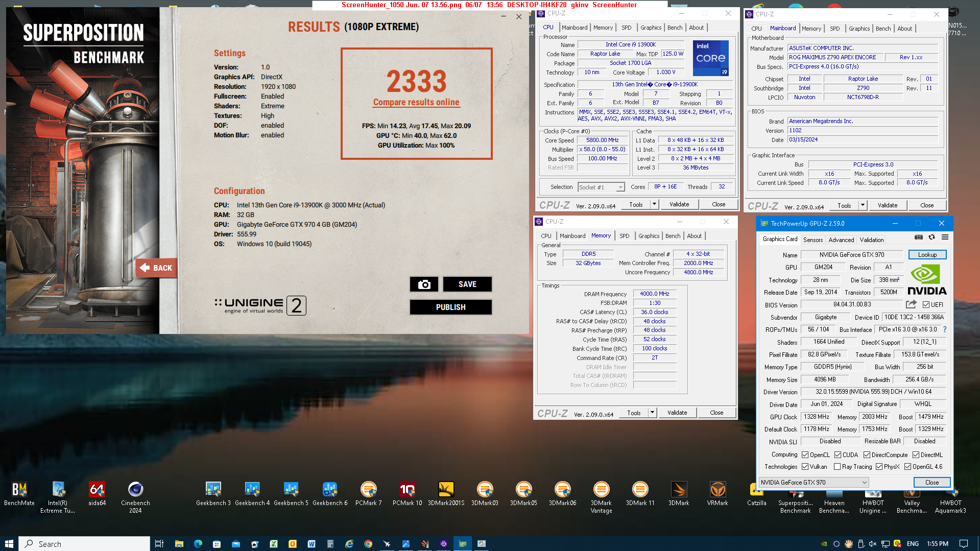Click the ENG language indicator
Image resolution: width=980 pixels, height=551 pixels.
[x=913, y=544]
